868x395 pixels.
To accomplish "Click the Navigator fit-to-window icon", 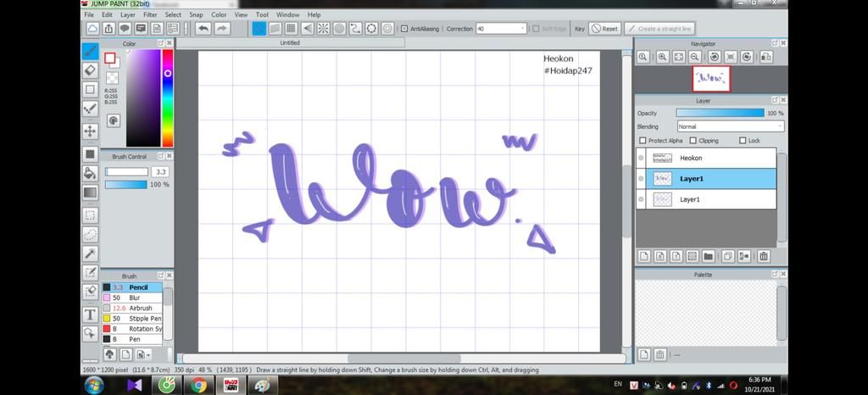I will point(679,57).
